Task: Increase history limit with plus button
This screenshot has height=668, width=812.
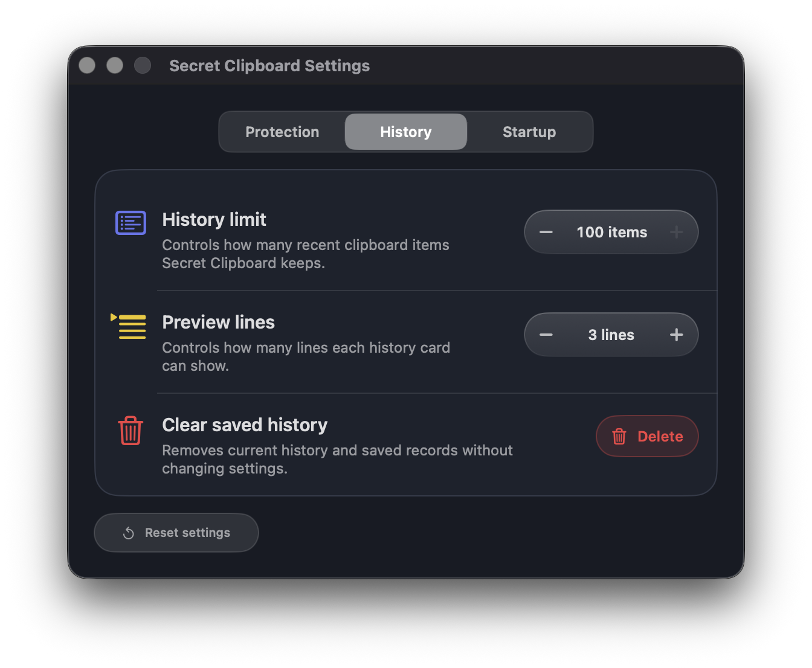Action: coord(677,232)
